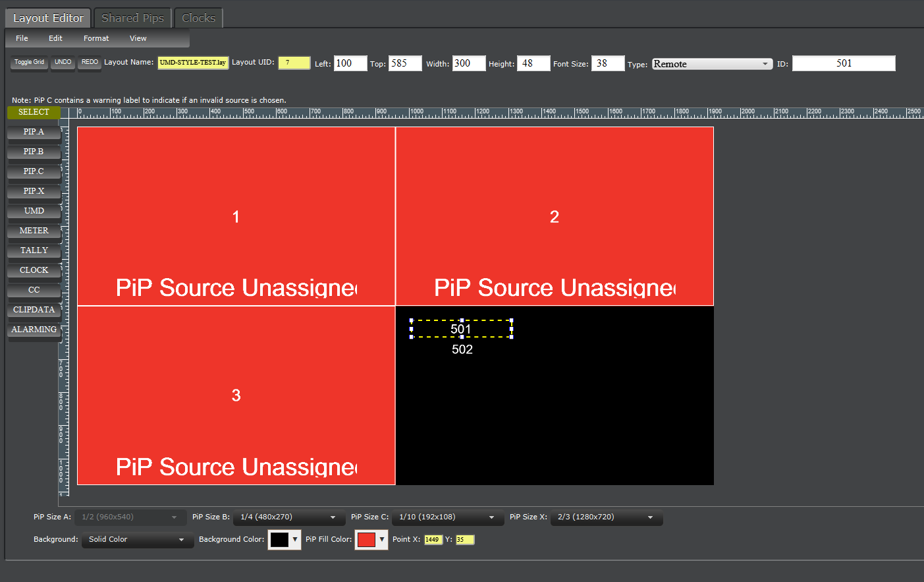924x582 pixels.
Task: Click the UNDO button
Action: (63, 63)
